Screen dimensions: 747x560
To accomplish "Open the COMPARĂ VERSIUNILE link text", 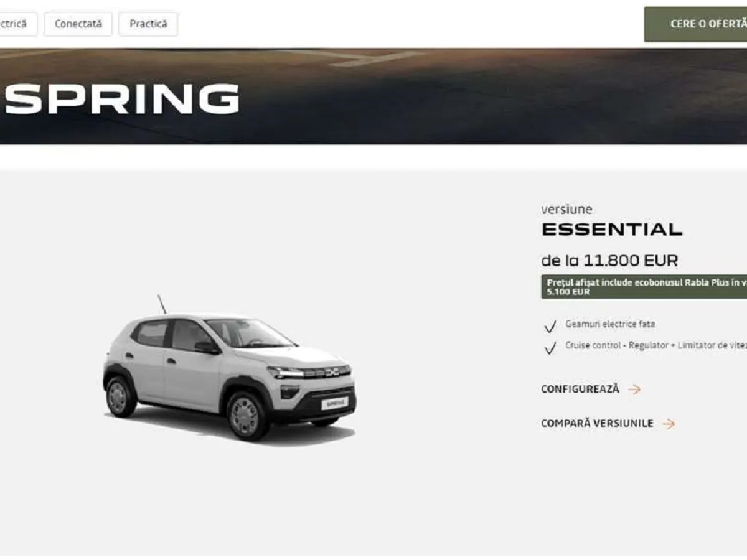I will click(x=597, y=424).
